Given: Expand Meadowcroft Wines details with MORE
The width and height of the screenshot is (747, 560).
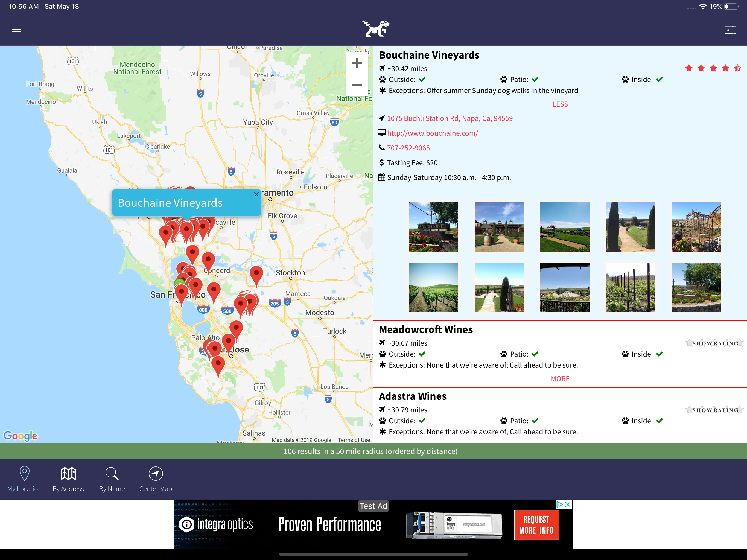Looking at the screenshot, I should coord(560,379).
